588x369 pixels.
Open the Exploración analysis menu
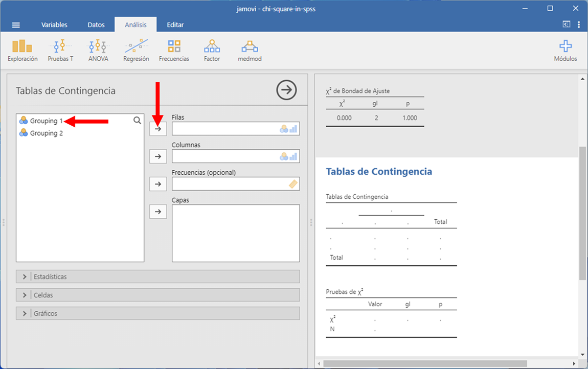(22, 51)
